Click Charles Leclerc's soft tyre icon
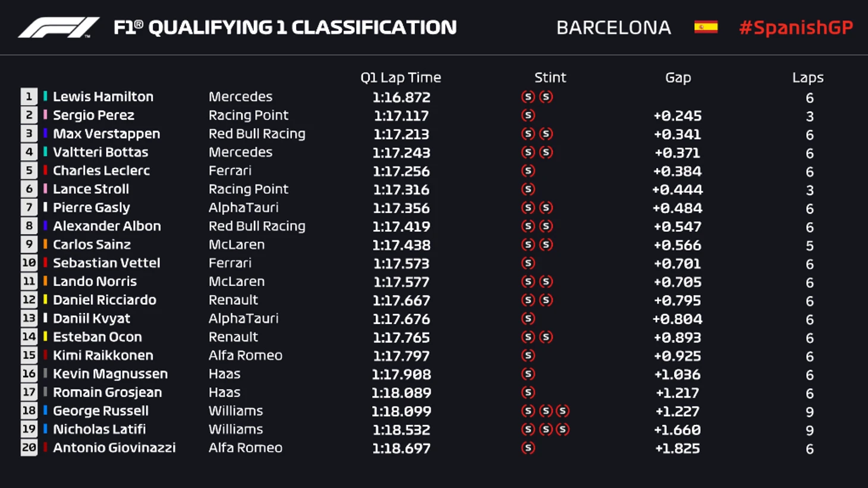 coord(528,171)
